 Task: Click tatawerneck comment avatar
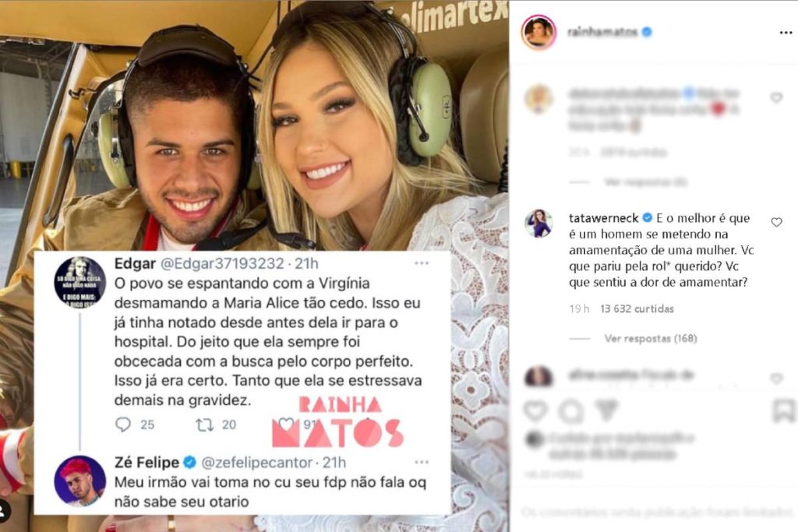pyautogui.click(x=539, y=223)
